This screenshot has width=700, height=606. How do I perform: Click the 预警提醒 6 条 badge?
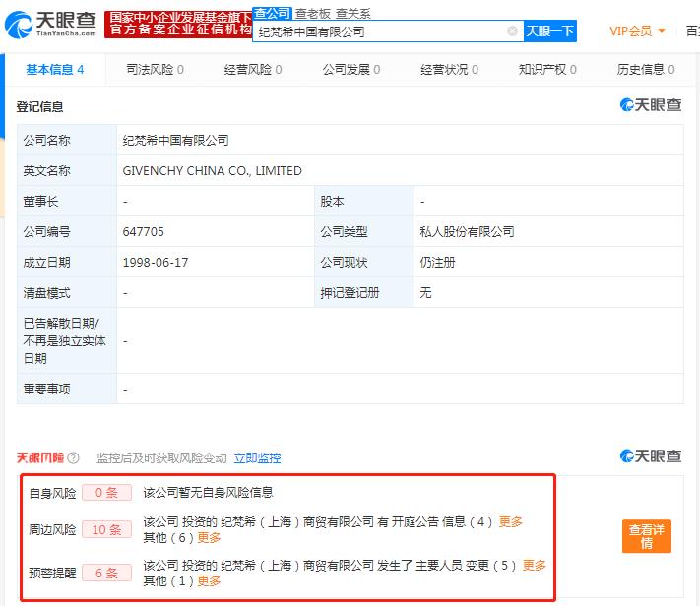click(x=106, y=573)
